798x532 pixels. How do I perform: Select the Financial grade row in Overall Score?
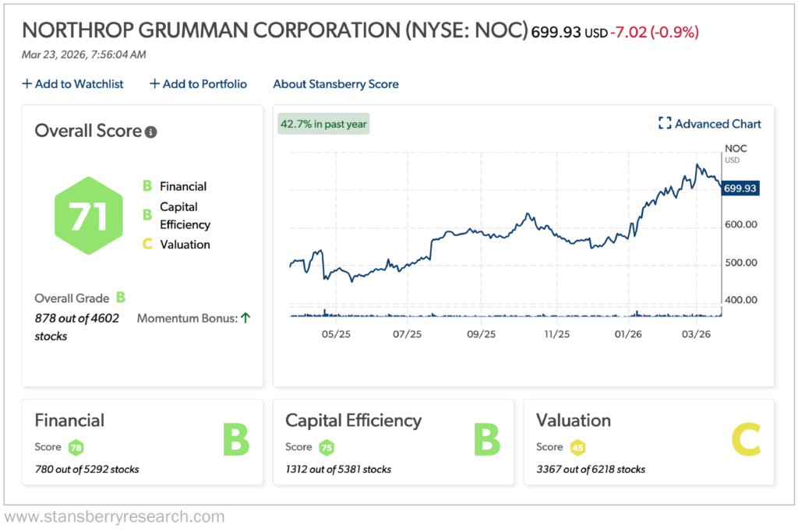coord(175,186)
